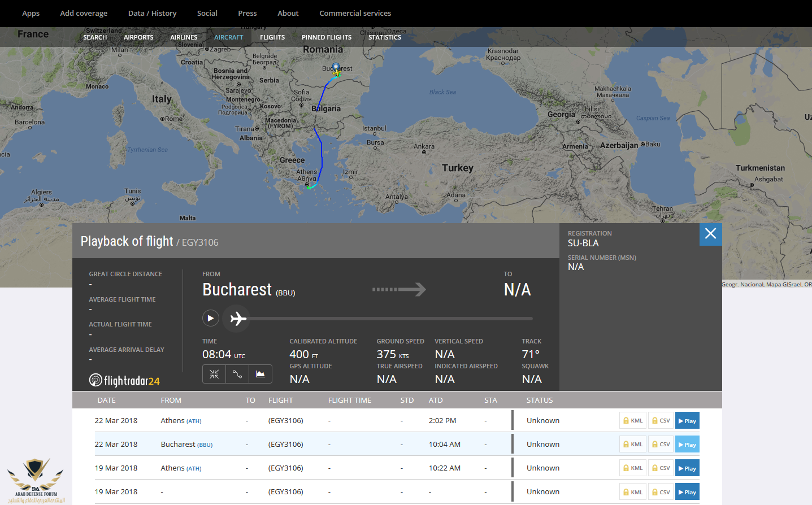
Task: Click the track value 71°
Action: point(531,354)
